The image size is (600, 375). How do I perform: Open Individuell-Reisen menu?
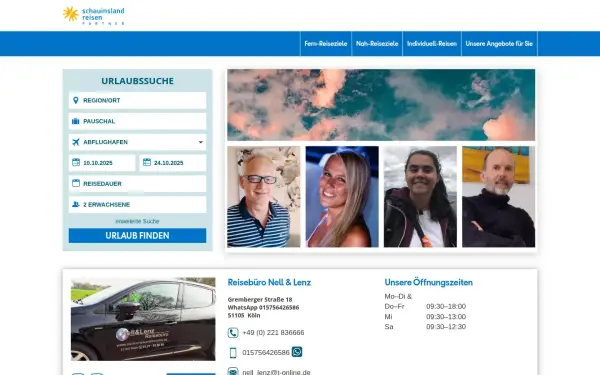point(432,44)
